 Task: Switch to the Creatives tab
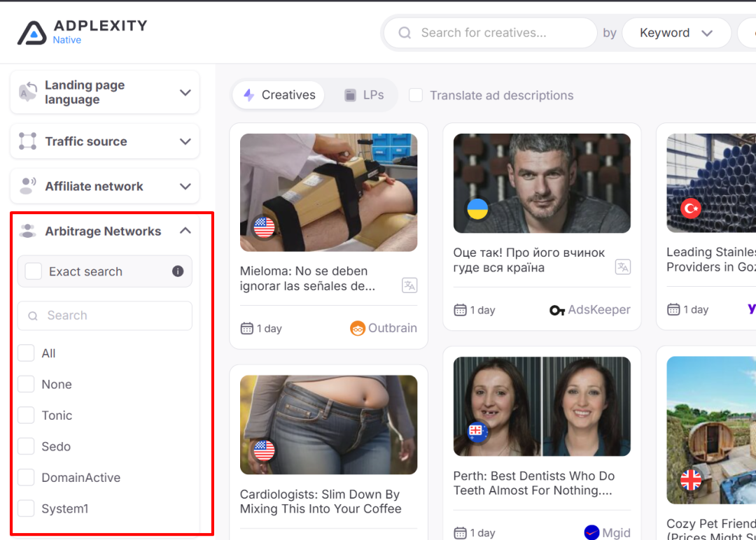click(279, 95)
